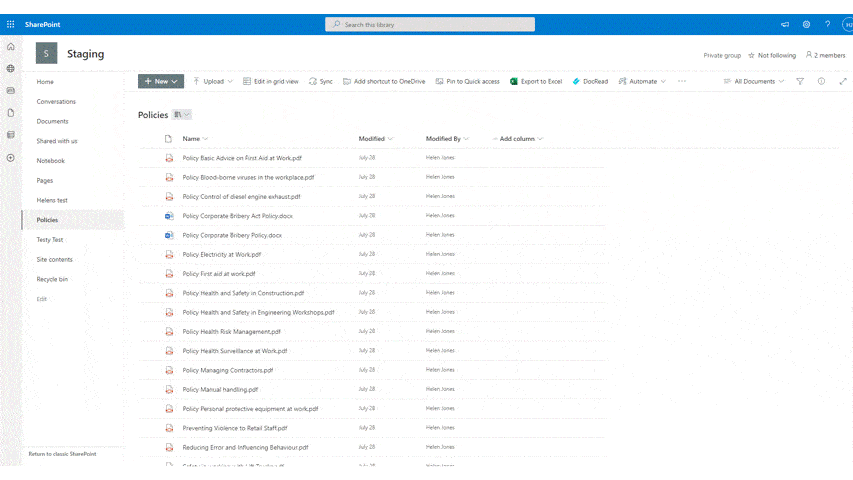Open Home in the site navigation

[x=45, y=82]
